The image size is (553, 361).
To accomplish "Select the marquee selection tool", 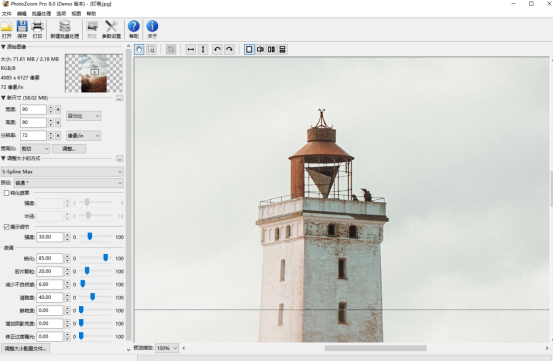I will click(x=151, y=49).
